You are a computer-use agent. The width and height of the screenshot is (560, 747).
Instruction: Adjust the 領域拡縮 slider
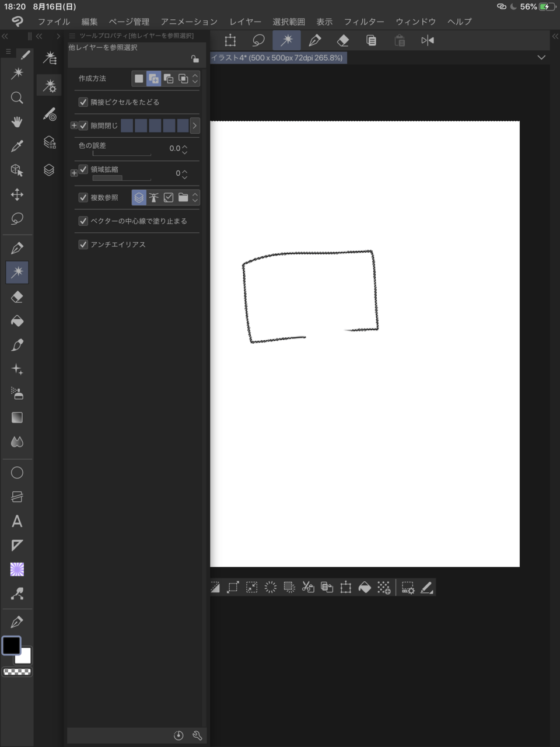pos(121,178)
